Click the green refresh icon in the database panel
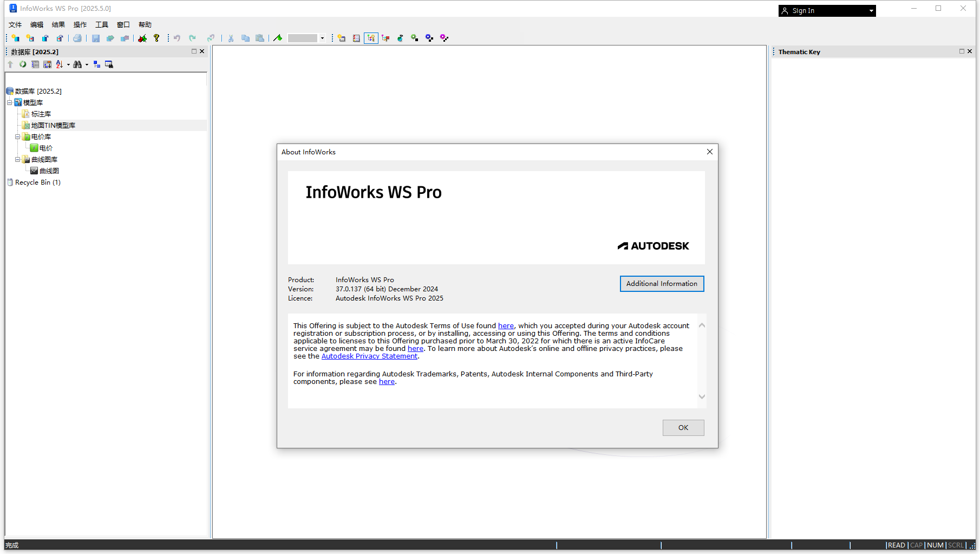The image size is (980, 554). point(23,64)
